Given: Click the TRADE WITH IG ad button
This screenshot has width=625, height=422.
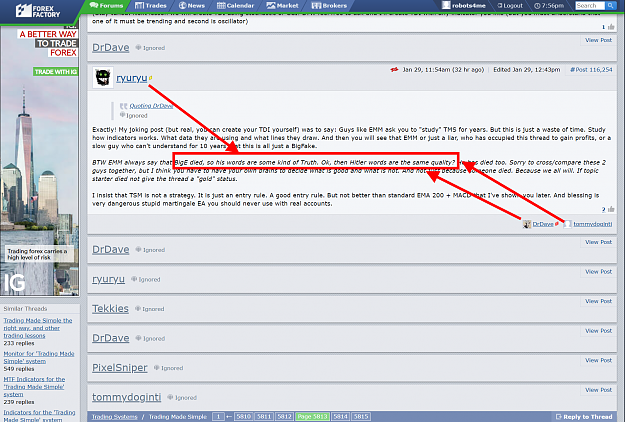Looking at the screenshot, I should point(55,72).
